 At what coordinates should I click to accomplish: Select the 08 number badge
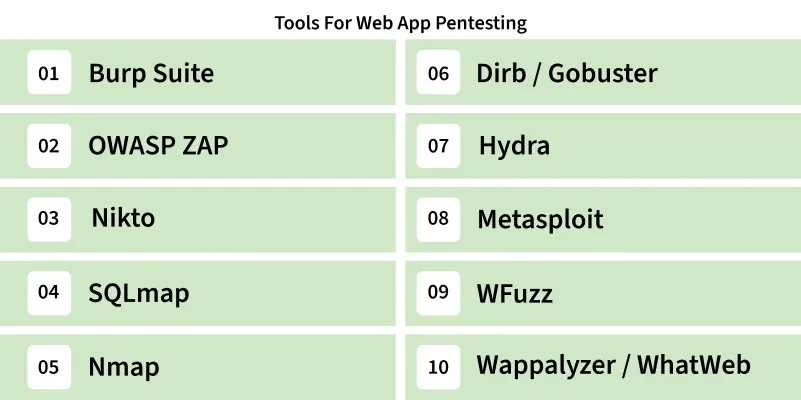tap(438, 219)
